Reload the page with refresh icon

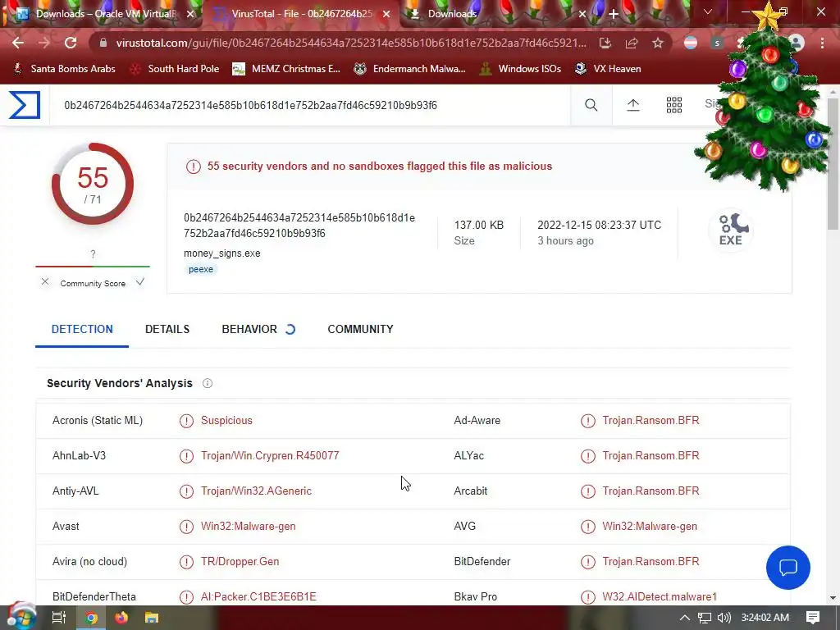(x=71, y=43)
